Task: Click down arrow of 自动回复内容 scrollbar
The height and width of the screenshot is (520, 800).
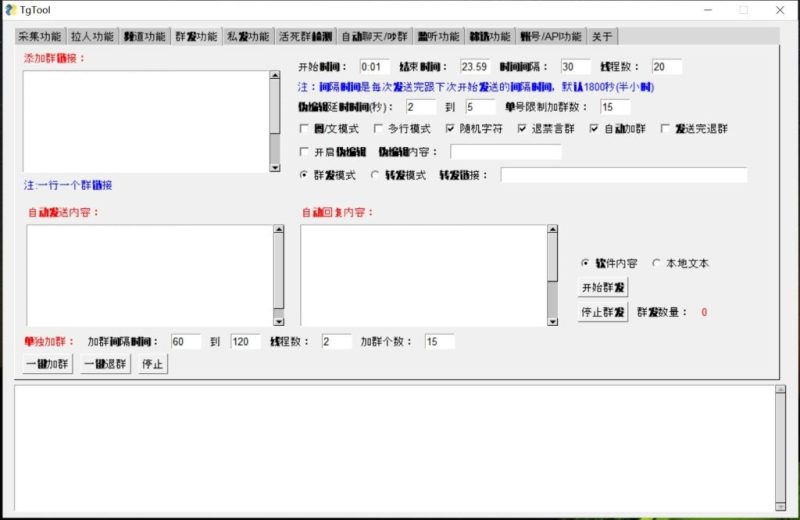Action: coord(553,322)
